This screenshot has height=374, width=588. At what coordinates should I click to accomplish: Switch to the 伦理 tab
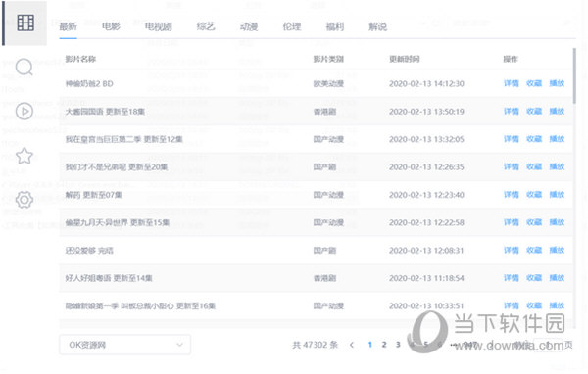pos(292,26)
